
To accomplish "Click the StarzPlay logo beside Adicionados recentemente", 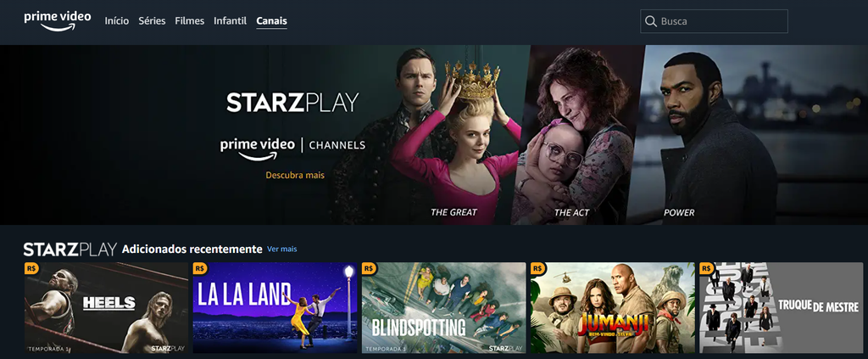I will pyautogui.click(x=70, y=250).
